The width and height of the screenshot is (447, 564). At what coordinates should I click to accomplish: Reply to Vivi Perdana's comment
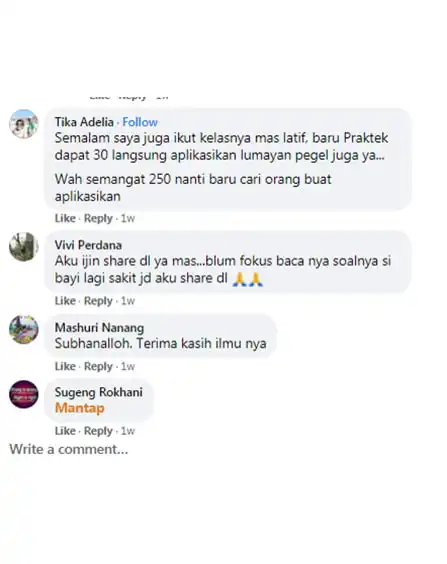click(x=98, y=301)
